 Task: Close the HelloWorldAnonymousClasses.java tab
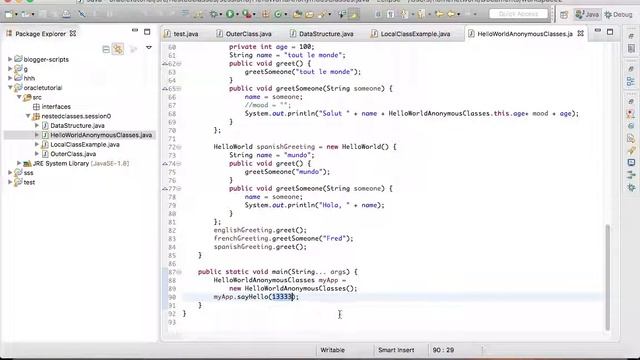[580, 33]
